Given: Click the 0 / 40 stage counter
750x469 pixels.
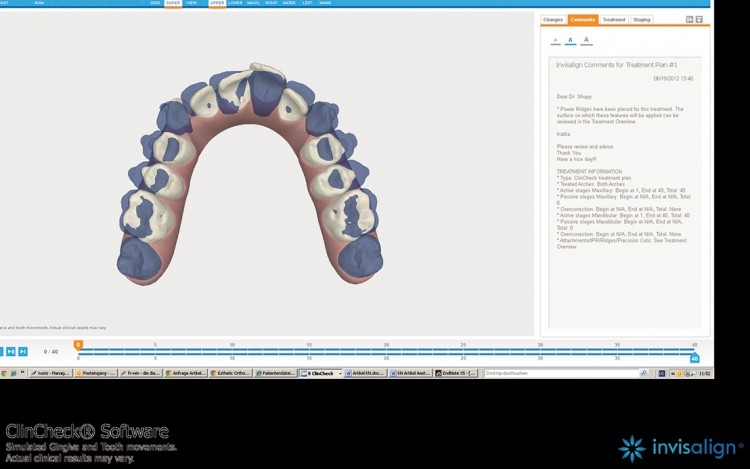Looking at the screenshot, I should (x=51, y=352).
